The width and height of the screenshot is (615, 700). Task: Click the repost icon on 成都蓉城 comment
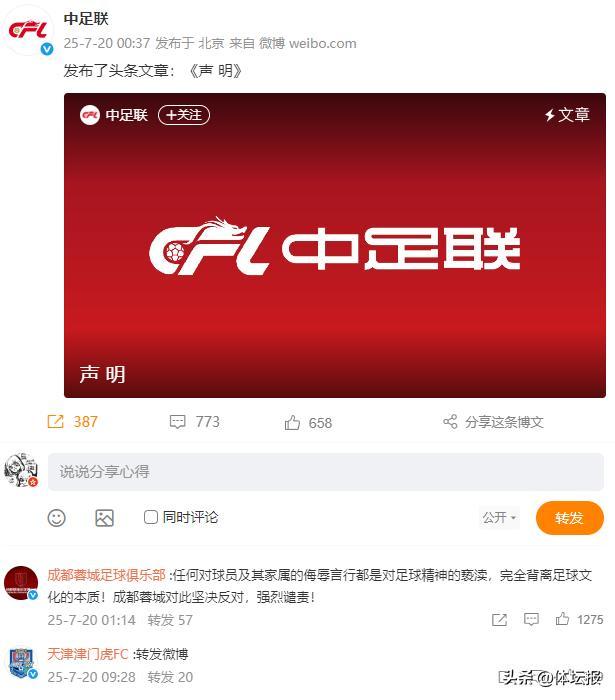499,619
